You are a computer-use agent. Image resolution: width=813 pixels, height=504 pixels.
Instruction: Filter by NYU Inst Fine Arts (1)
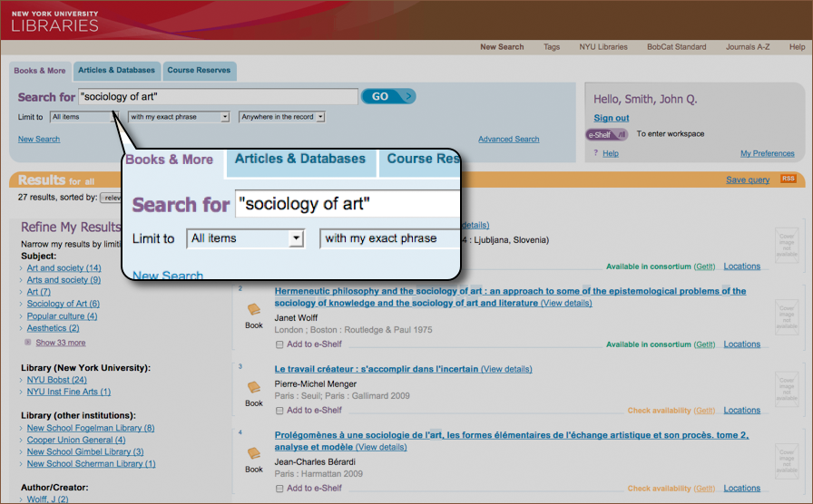pyautogui.click(x=68, y=392)
